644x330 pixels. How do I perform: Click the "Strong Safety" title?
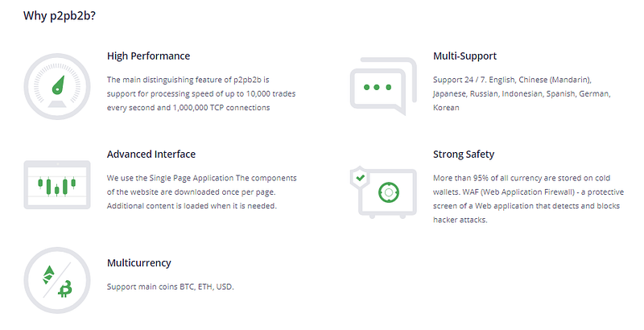click(464, 155)
